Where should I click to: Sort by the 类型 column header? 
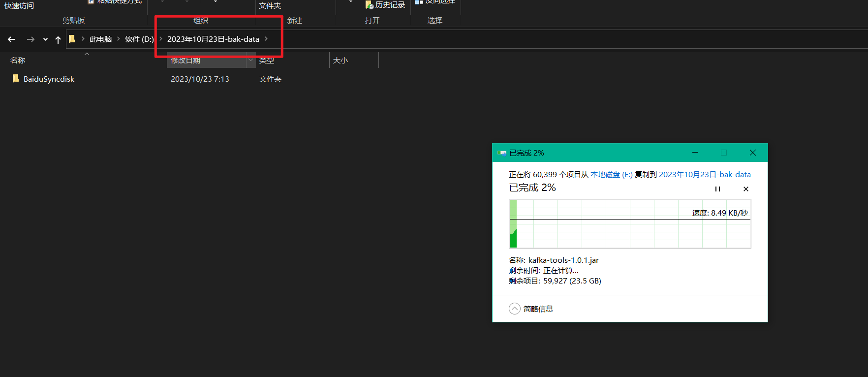click(267, 60)
